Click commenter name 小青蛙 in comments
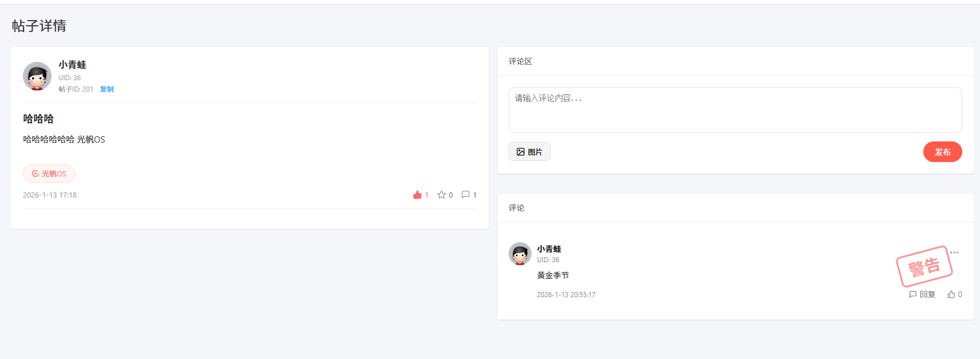 click(x=549, y=249)
